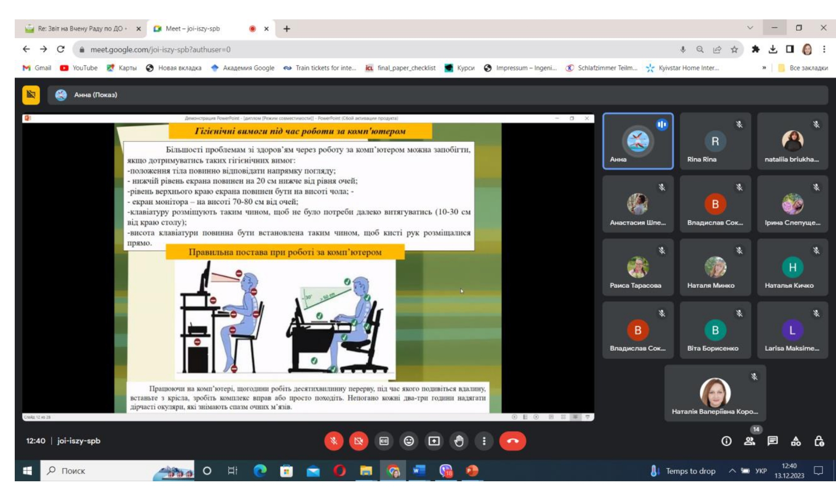Open meeting details info icon
Image resolution: width=836 pixels, height=504 pixels.
click(726, 441)
